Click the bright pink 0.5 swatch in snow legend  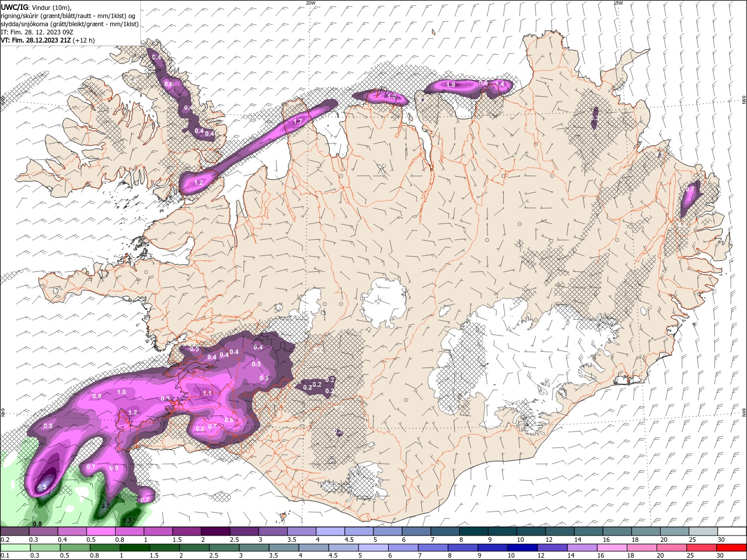click(100, 531)
